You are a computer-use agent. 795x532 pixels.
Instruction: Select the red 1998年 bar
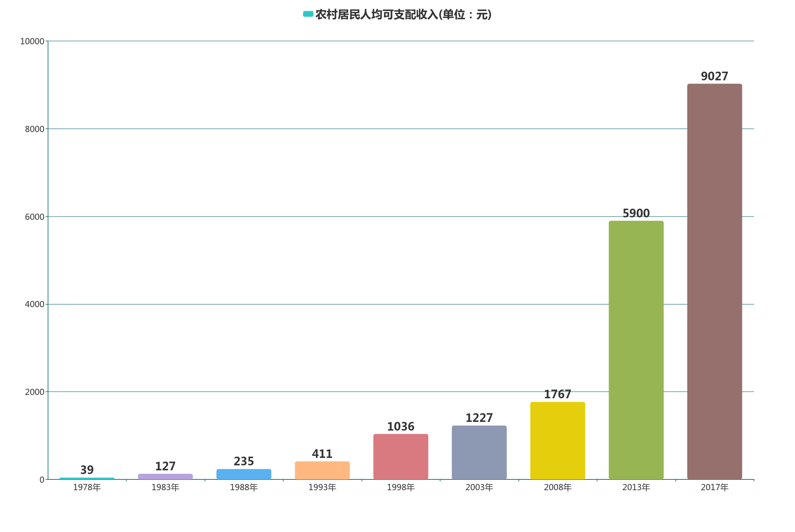[x=400, y=456]
